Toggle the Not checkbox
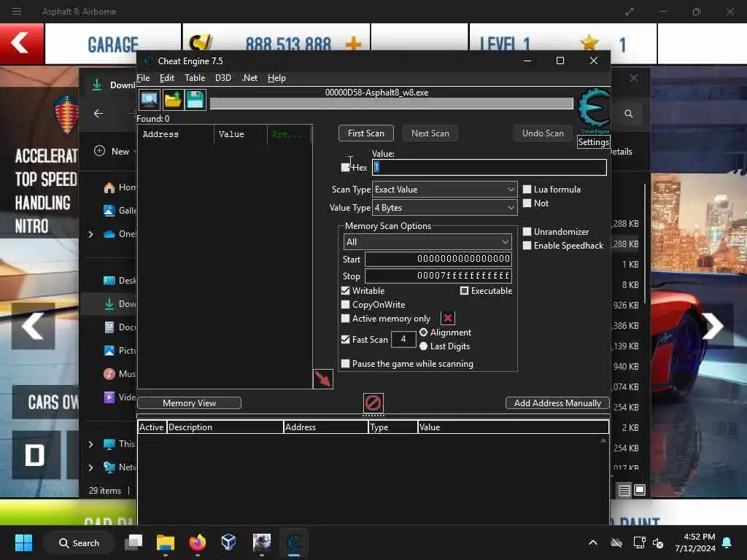Viewport: 747px width, 560px height. pos(527,203)
